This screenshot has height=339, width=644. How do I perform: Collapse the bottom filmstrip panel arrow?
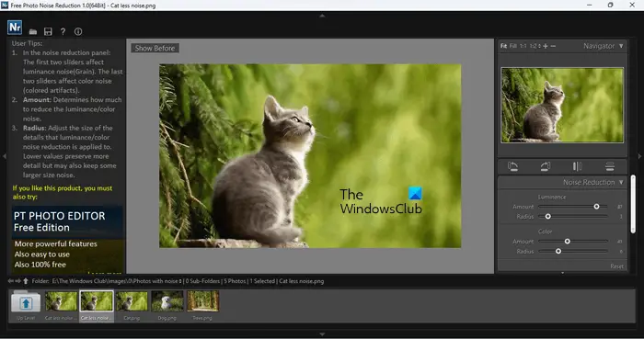tap(322, 334)
